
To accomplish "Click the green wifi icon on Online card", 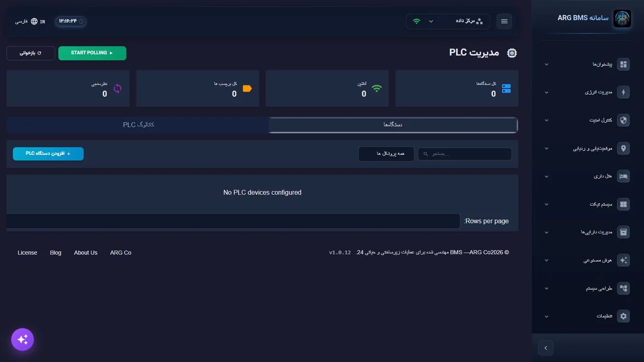I will pyautogui.click(x=377, y=89).
